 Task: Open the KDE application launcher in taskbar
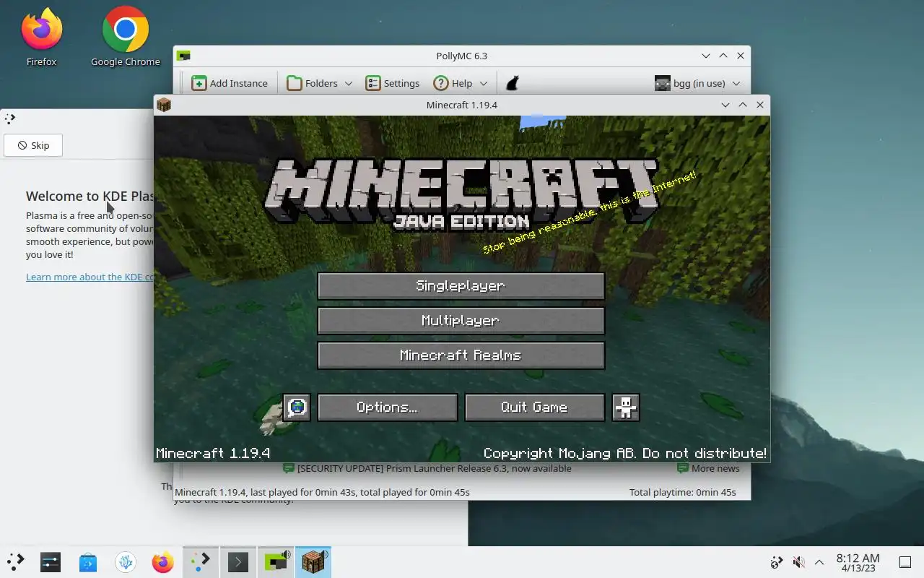pos(16,562)
